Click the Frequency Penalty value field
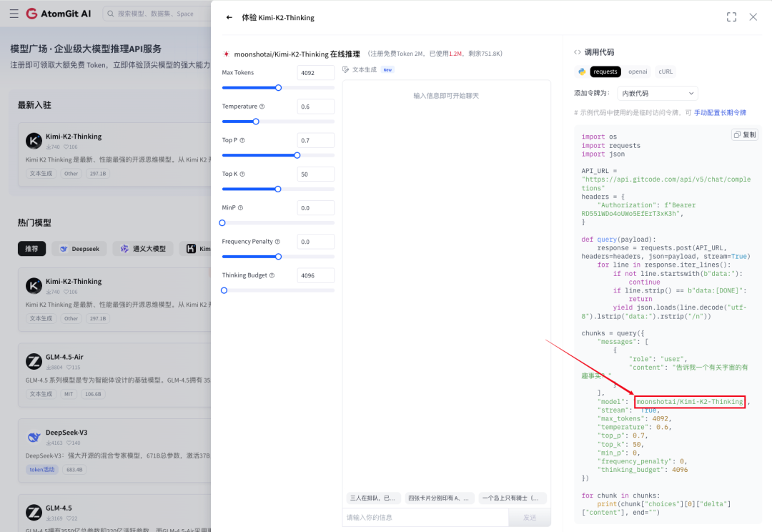The image size is (772, 532). (316, 242)
